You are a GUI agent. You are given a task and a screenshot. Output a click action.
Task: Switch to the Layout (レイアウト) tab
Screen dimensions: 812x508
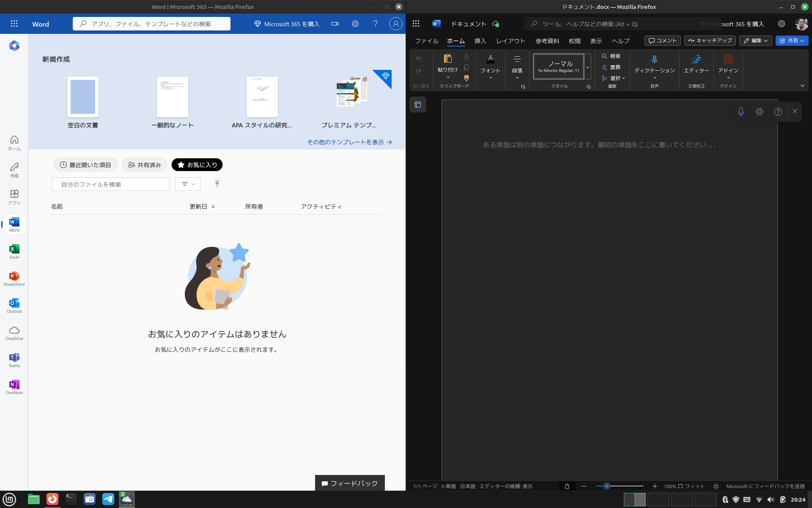point(511,41)
